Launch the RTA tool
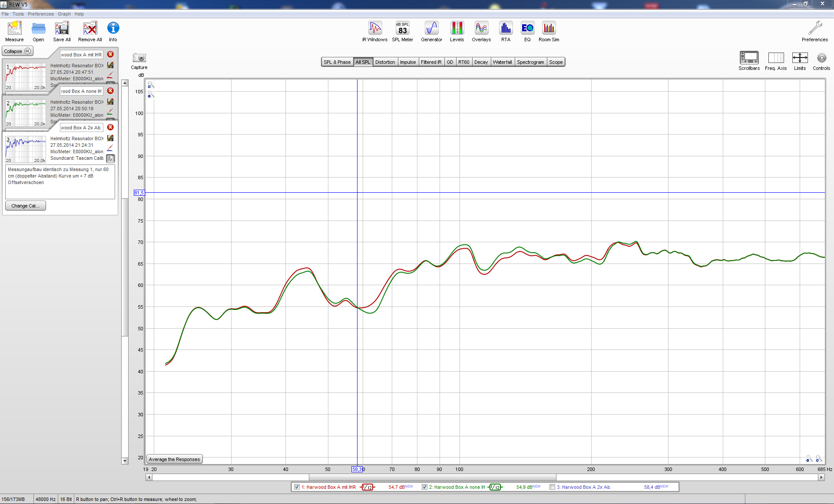 coord(506,31)
